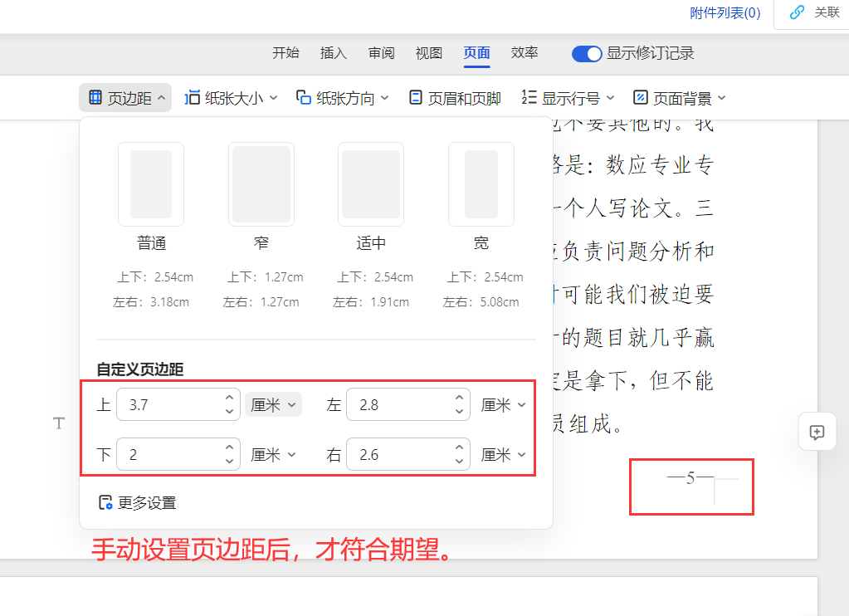The width and height of the screenshot is (849, 616).
Task: Expand the 页面背景 dropdown arrow
Action: 722,98
